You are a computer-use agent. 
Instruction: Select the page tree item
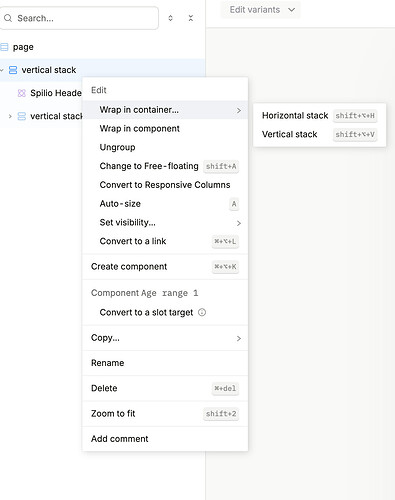click(102, 47)
